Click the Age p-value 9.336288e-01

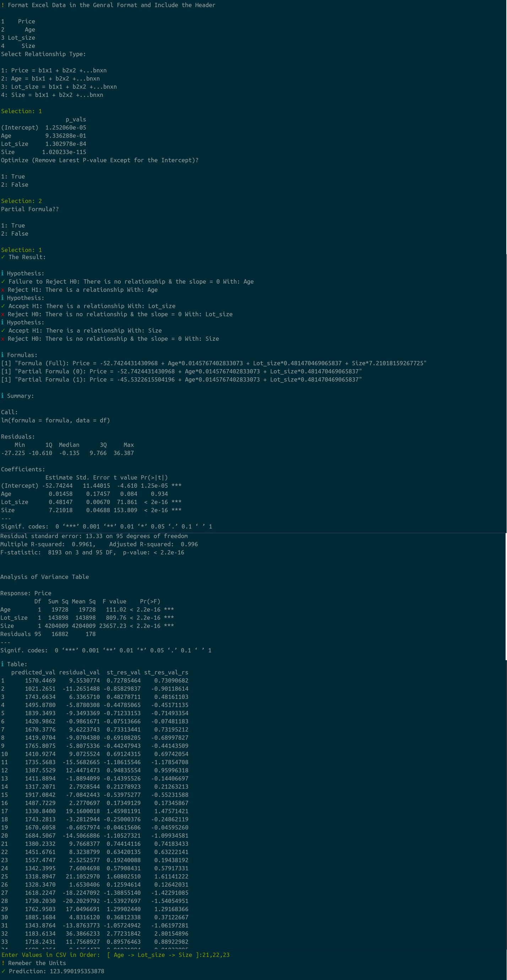click(66, 136)
